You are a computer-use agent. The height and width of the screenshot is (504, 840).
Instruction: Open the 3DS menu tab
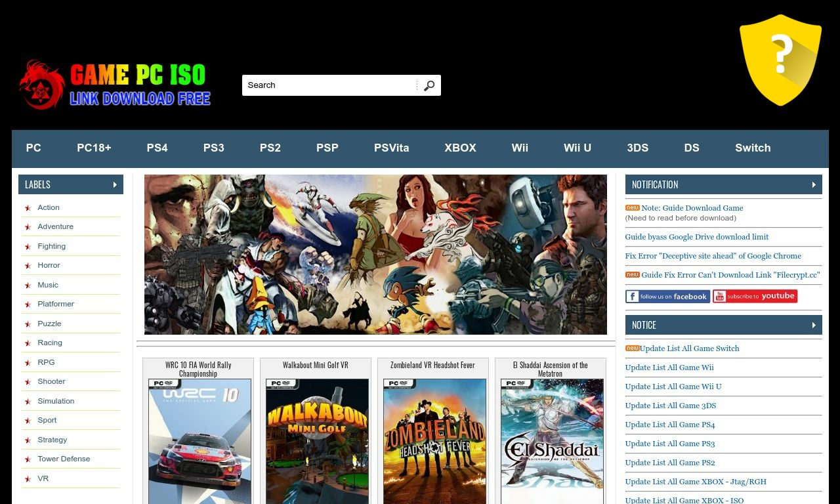[x=637, y=148]
